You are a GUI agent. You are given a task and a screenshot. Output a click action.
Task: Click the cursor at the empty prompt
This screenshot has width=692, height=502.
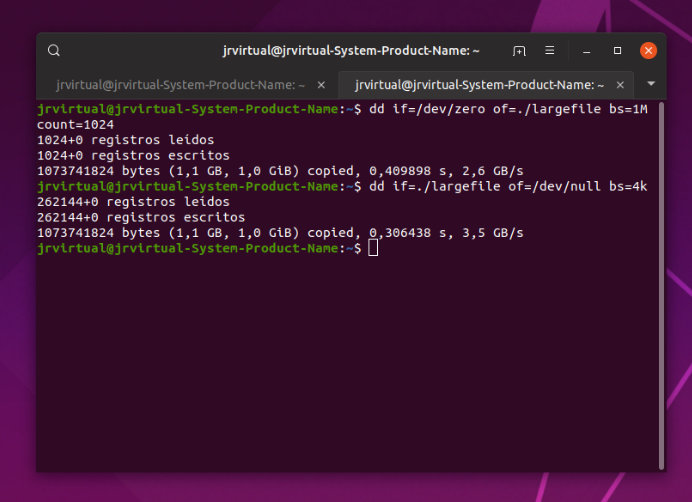373,248
